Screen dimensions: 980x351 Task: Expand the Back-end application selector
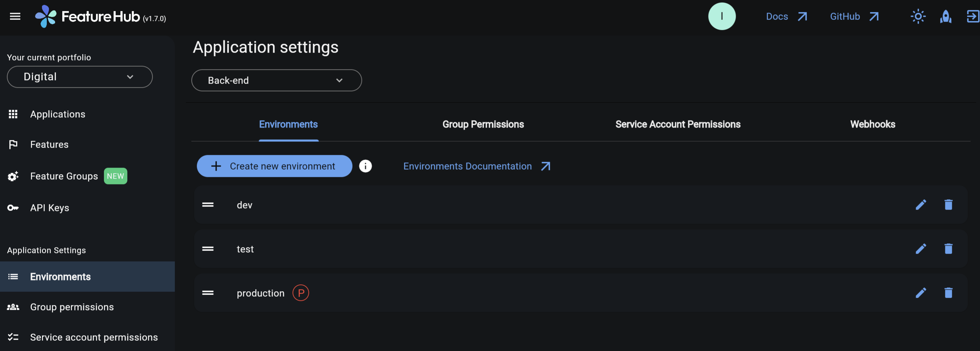click(x=276, y=80)
